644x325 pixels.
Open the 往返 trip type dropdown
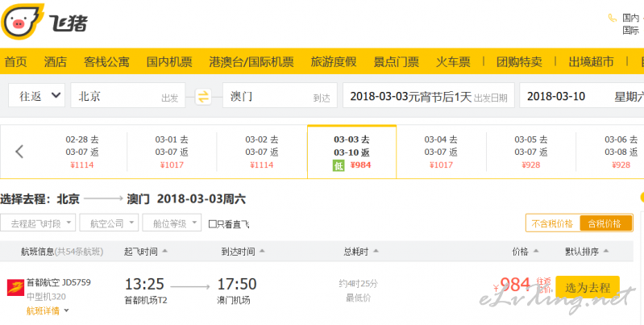(x=36, y=96)
